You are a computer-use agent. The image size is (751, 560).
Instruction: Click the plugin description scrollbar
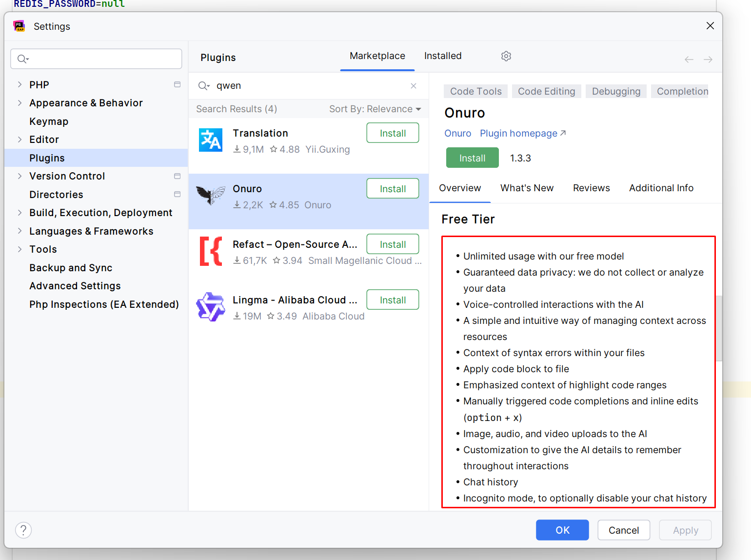719,328
